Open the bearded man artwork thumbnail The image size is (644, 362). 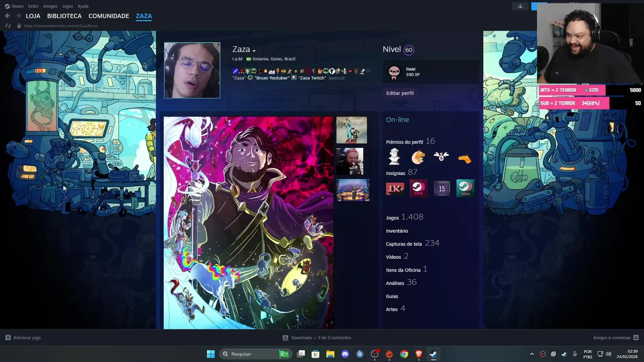click(350, 161)
